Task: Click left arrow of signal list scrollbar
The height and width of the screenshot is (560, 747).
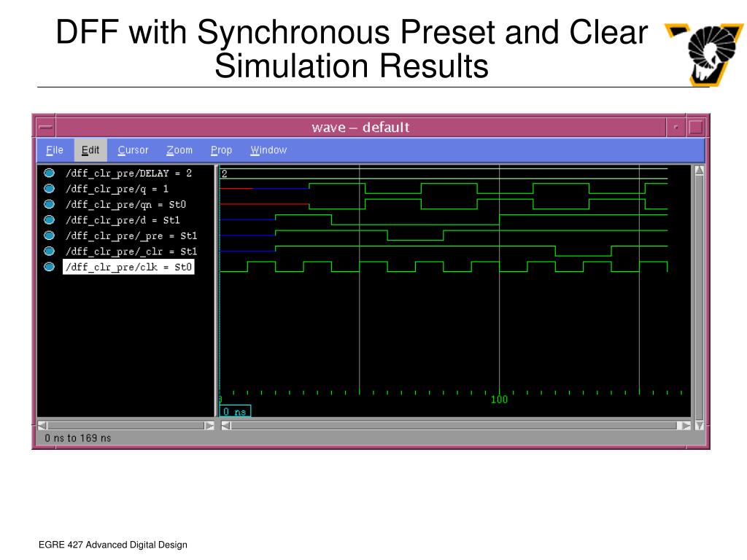Action: coord(42,425)
